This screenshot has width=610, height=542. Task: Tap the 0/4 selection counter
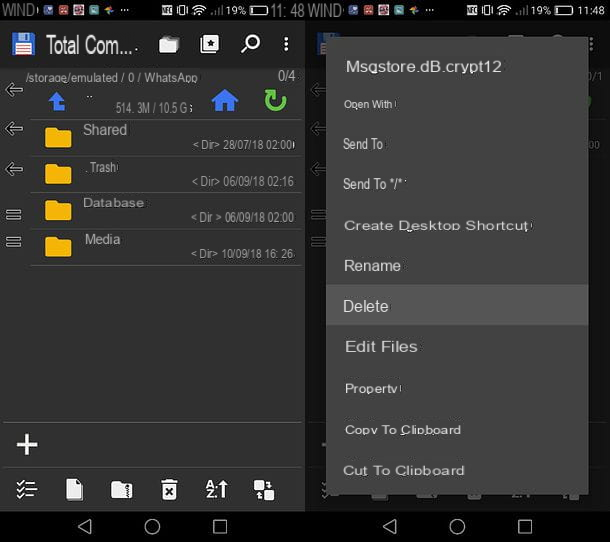287,76
